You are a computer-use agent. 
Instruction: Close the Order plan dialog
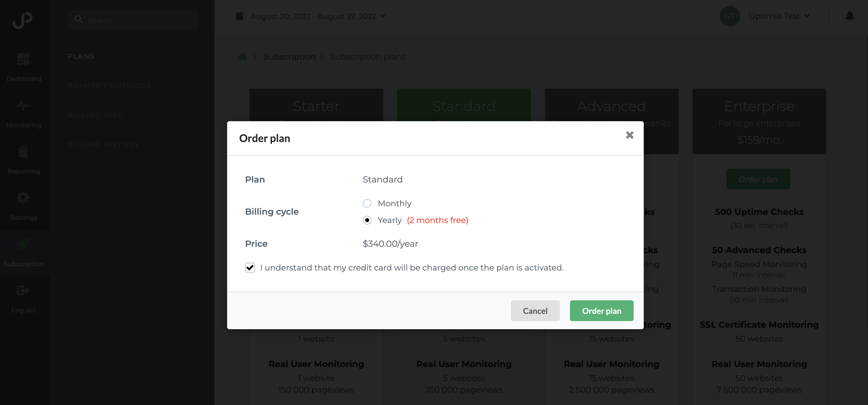click(629, 135)
